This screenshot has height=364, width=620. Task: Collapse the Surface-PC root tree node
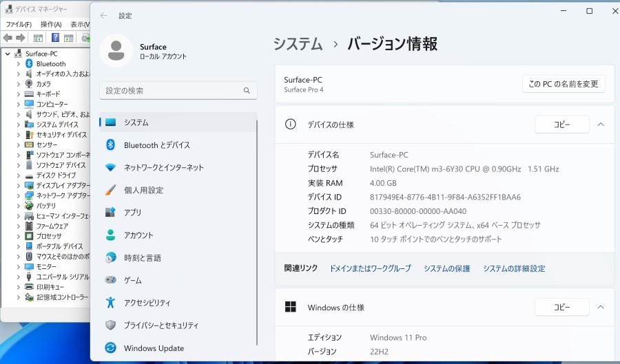[8, 54]
